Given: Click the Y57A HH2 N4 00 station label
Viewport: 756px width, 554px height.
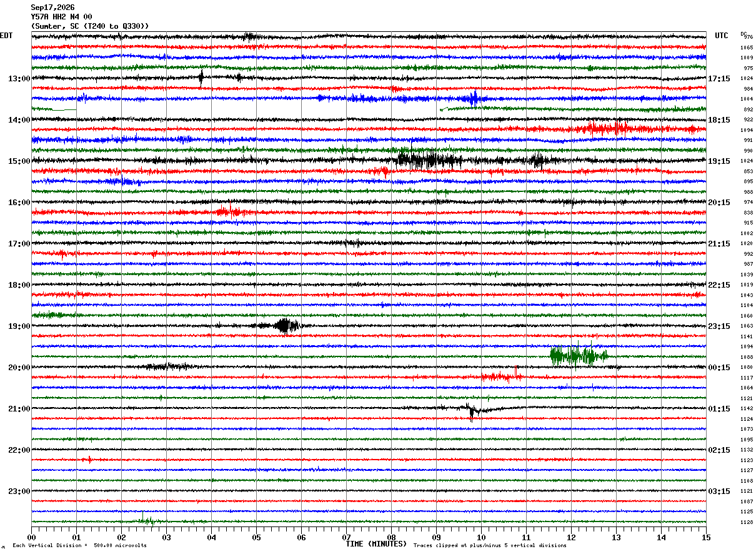Looking at the screenshot, I should 61,17.
